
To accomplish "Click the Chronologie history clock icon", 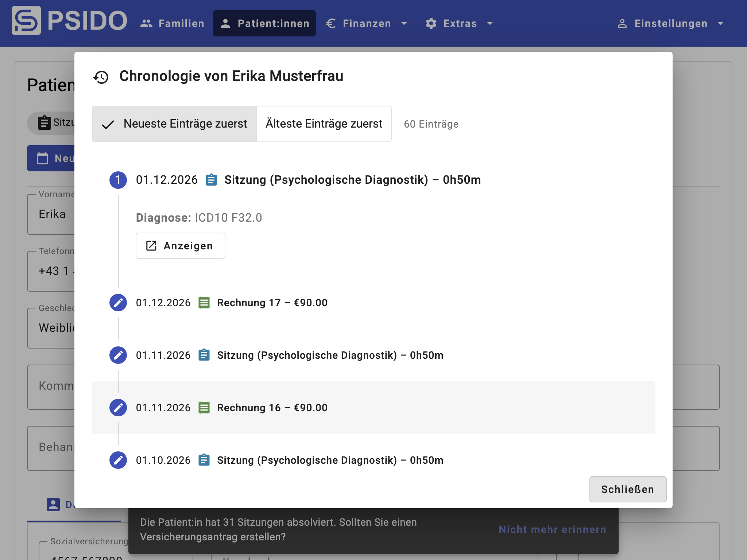I will coord(101,77).
